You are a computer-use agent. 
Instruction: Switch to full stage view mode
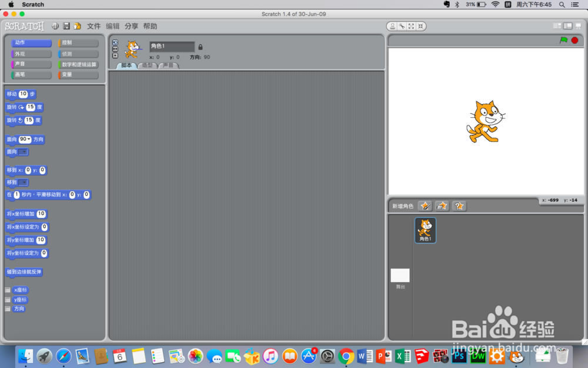coord(568,26)
